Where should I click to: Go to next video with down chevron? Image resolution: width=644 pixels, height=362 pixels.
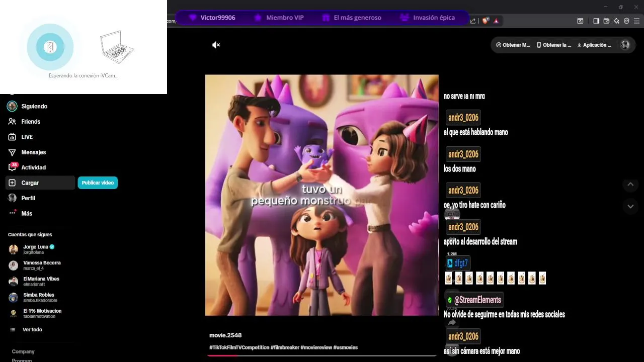(630, 206)
